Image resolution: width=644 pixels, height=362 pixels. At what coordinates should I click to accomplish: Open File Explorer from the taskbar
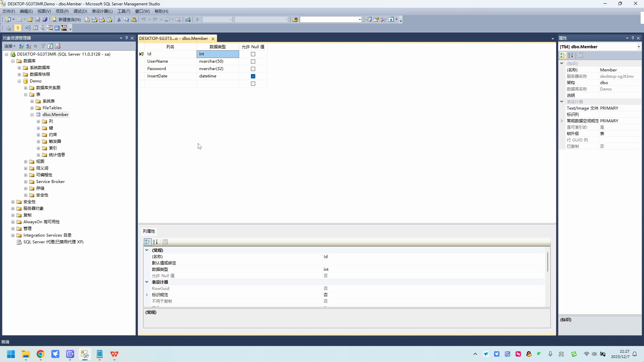click(x=25, y=354)
